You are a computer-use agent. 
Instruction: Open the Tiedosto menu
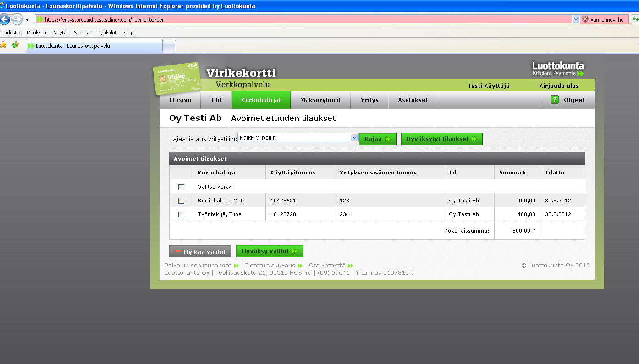click(x=10, y=33)
